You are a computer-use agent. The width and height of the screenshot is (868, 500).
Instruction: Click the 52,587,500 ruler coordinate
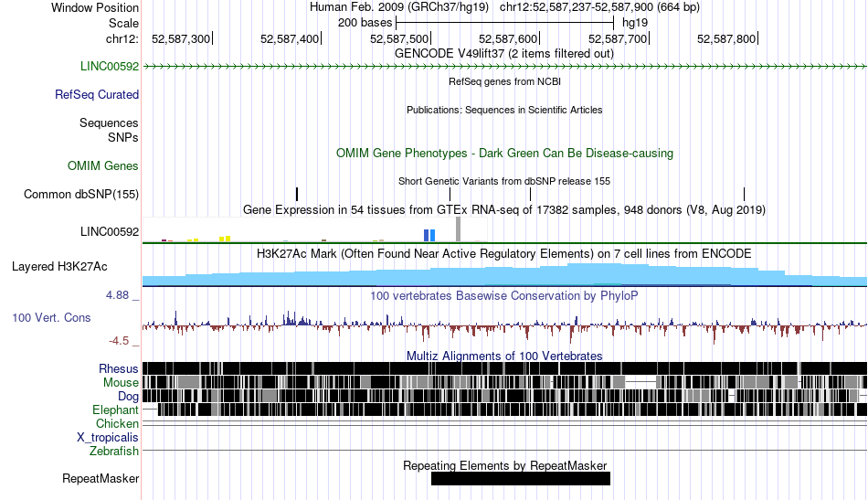(399, 38)
